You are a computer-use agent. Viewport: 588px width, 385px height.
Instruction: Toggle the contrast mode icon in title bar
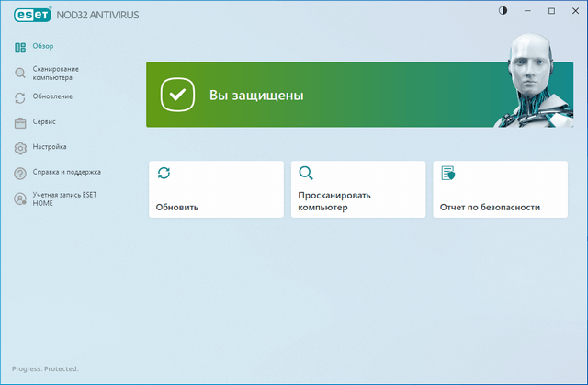click(x=503, y=11)
